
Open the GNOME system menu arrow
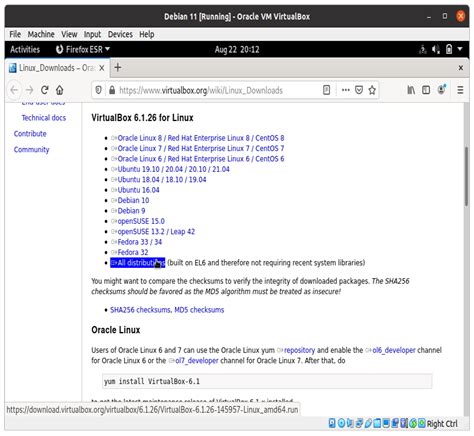point(460,49)
